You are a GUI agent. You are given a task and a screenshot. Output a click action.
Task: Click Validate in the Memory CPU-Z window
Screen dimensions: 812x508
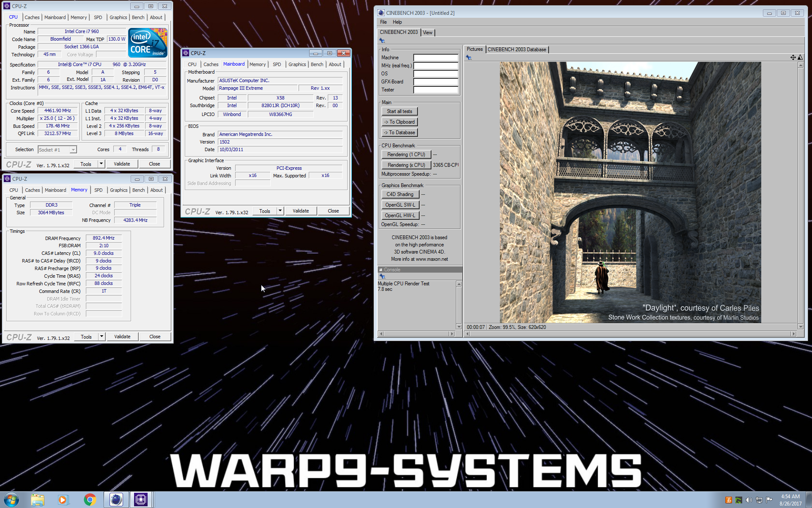coord(122,337)
